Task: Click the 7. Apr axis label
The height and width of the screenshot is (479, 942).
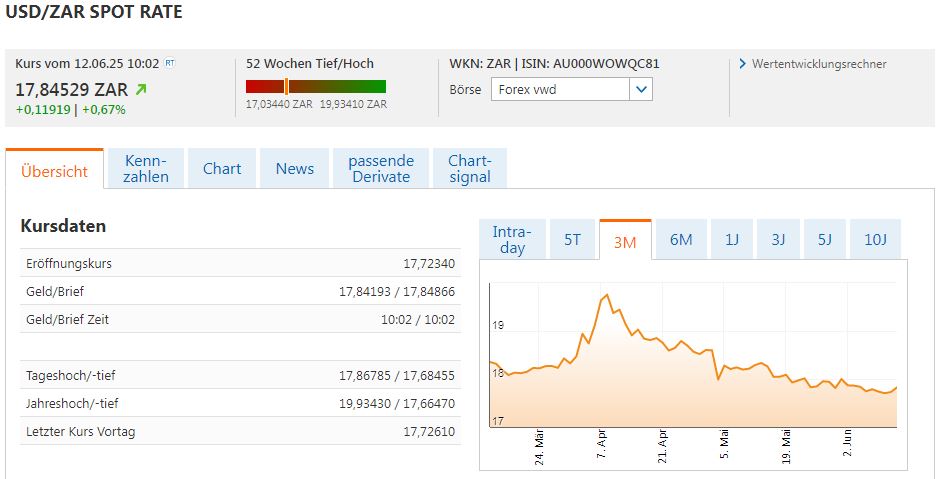Action: pos(601,444)
